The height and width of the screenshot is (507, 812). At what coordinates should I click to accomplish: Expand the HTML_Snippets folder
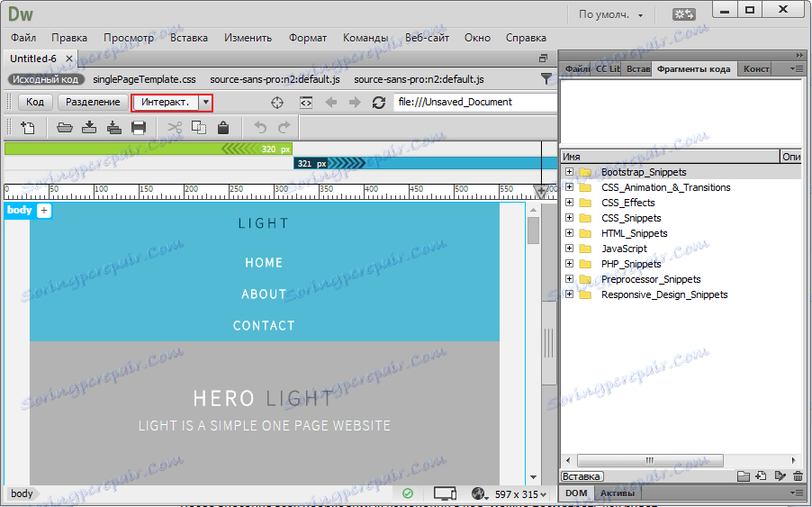[569, 232]
